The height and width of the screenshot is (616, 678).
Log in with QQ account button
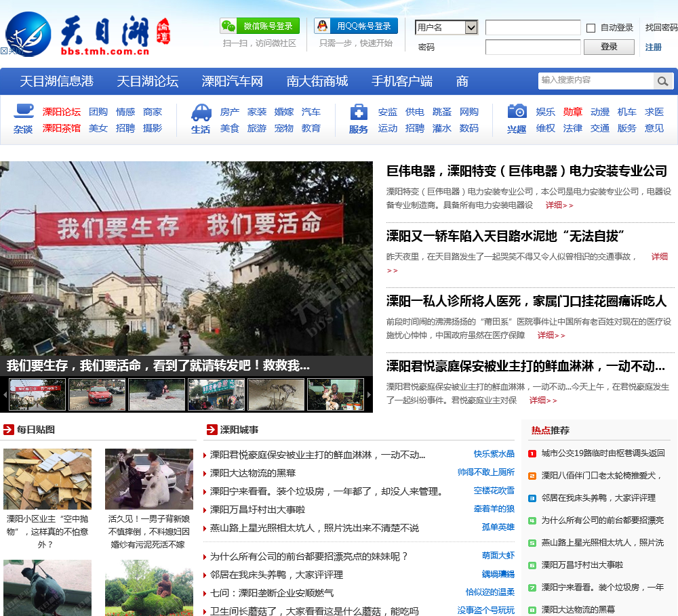(x=355, y=26)
